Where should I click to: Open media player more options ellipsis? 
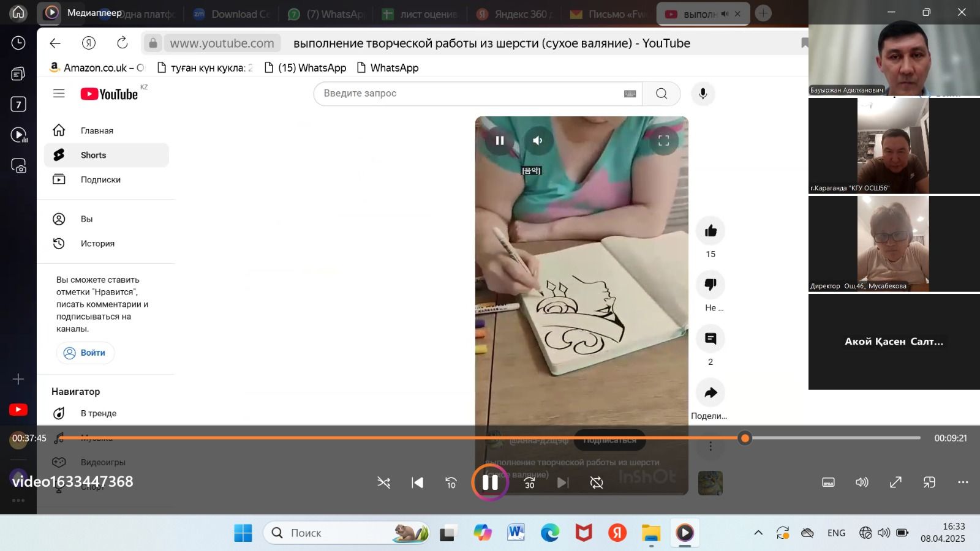963,482
